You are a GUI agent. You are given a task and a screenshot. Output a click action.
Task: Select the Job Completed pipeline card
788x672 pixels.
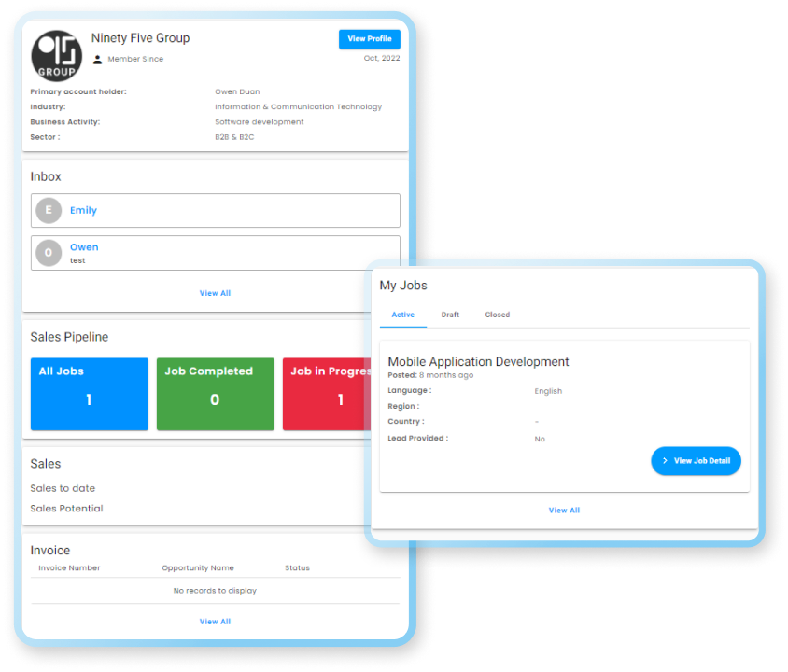point(215,394)
